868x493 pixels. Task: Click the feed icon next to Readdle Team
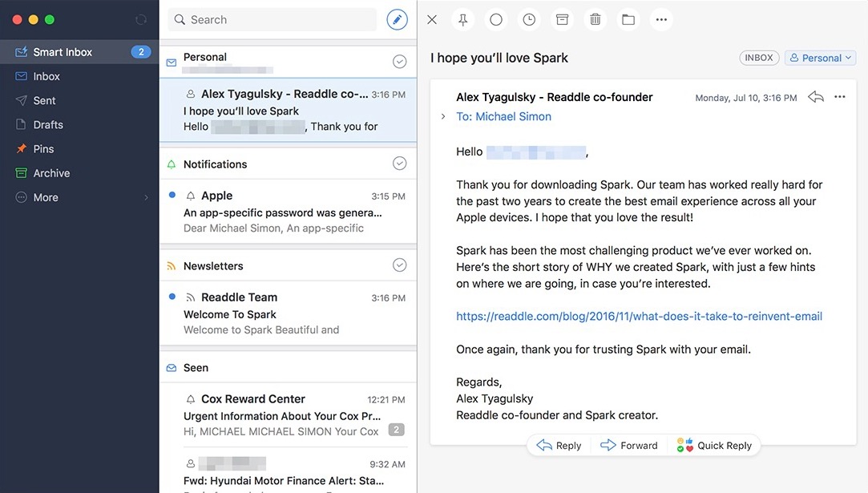[191, 297]
